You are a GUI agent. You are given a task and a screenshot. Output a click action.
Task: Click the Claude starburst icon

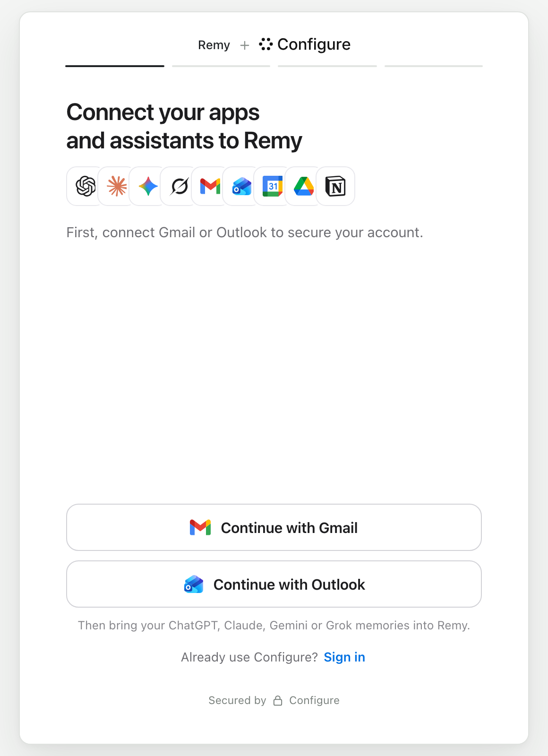(117, 186)
